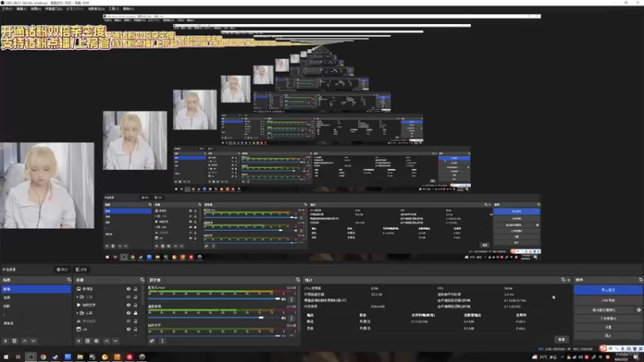Open source Filters button above the docks
This screenshot has height=362, width=644.
pos(81,269)
